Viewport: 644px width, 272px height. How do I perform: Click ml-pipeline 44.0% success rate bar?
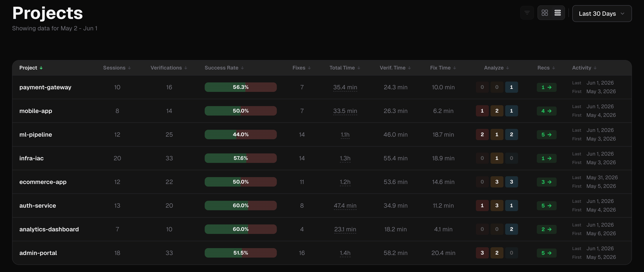point(240,134)
